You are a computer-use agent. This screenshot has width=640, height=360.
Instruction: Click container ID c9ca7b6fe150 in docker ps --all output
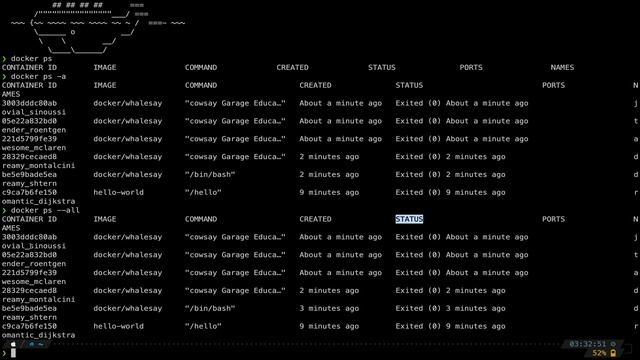(x=29, y=327)
